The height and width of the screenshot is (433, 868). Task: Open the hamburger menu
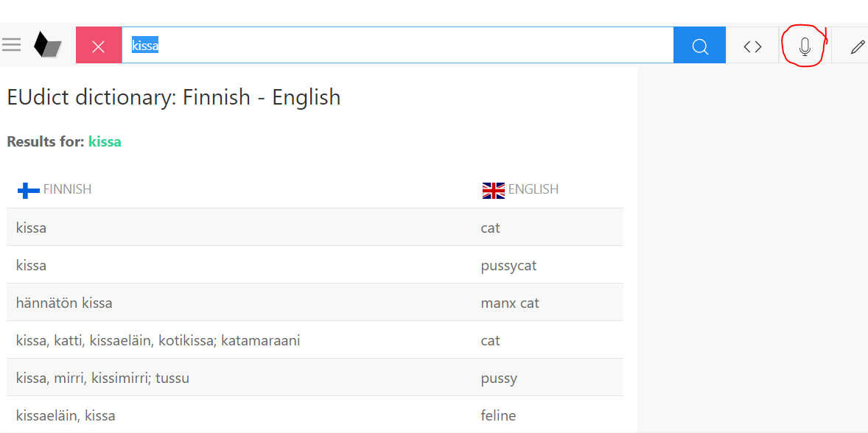12,46
